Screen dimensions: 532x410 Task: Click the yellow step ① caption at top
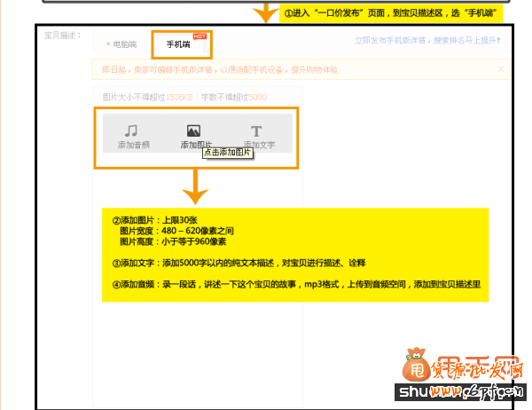(392, 13)
